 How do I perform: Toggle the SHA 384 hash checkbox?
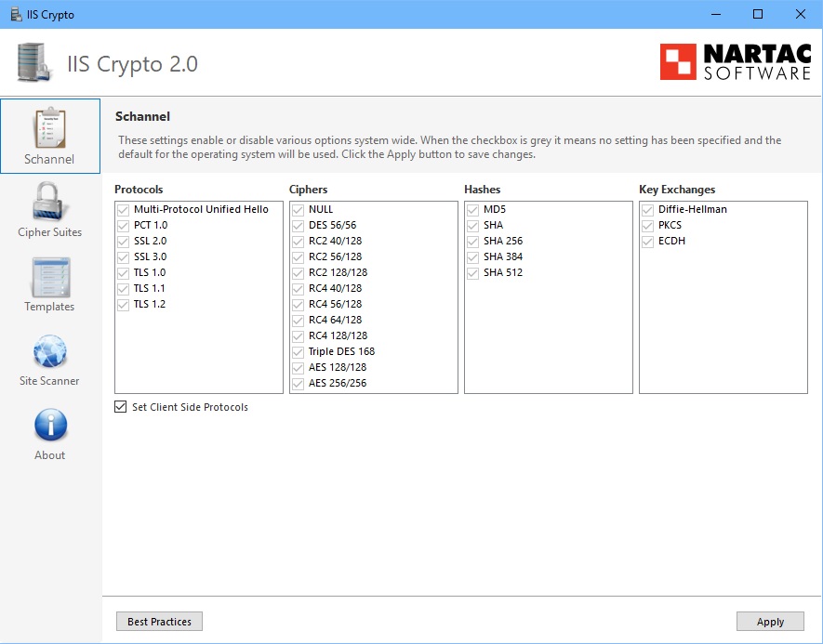[x=473, y=257]
